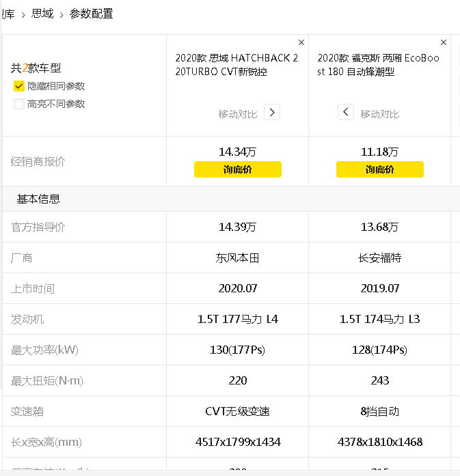Open 2020款 福克斯 两厢 EcoBoost model title

[x=378, y=65]
